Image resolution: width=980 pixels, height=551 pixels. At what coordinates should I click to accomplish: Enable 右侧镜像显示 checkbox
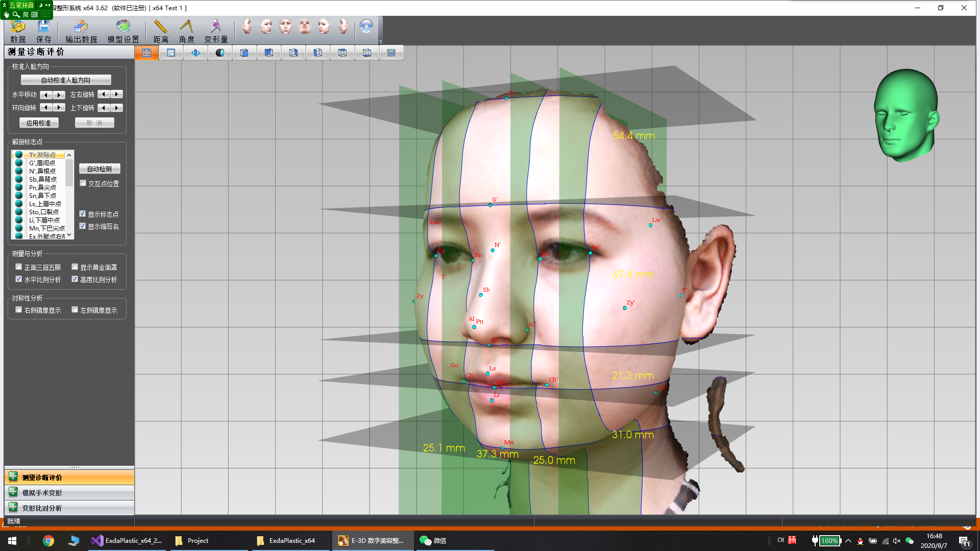coord(19,310)
